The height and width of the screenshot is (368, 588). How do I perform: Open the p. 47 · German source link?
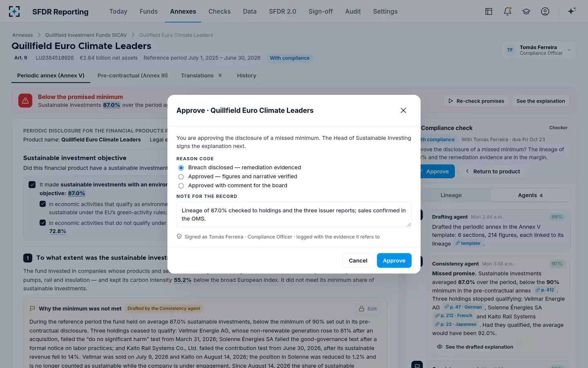pos(463,307)
